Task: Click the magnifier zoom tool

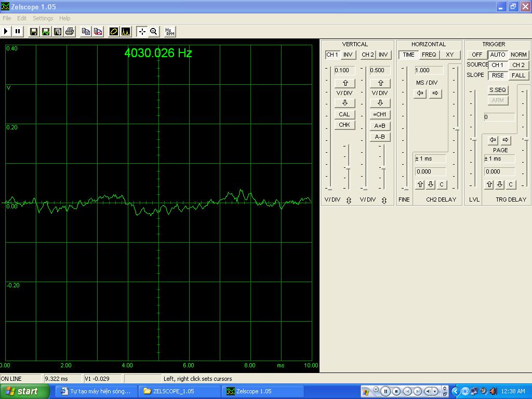Action: [x=154, y=31]
